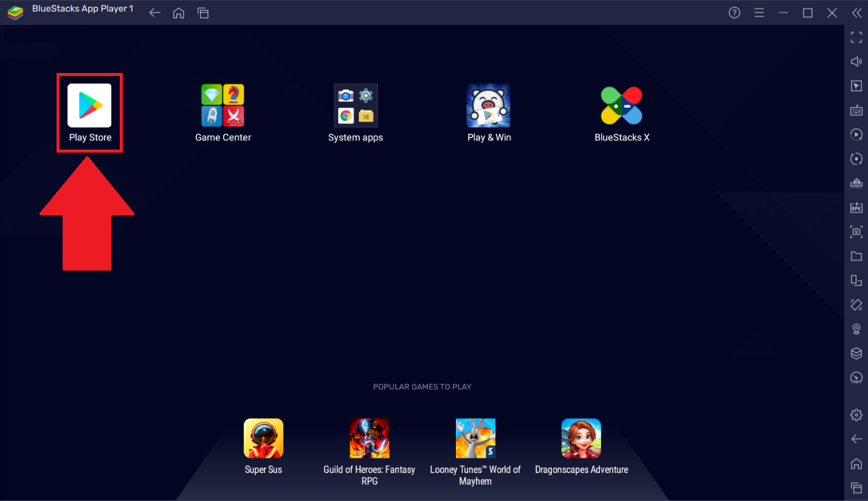Click the sidebar recent apps icon
Screen dimensions: 868x501
[x=856, y=488]
